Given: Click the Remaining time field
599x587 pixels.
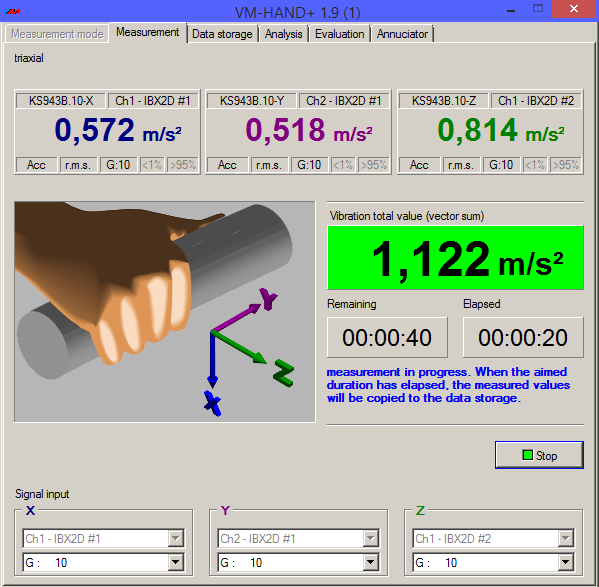Looking at the screenshot, I should [387, 337].
